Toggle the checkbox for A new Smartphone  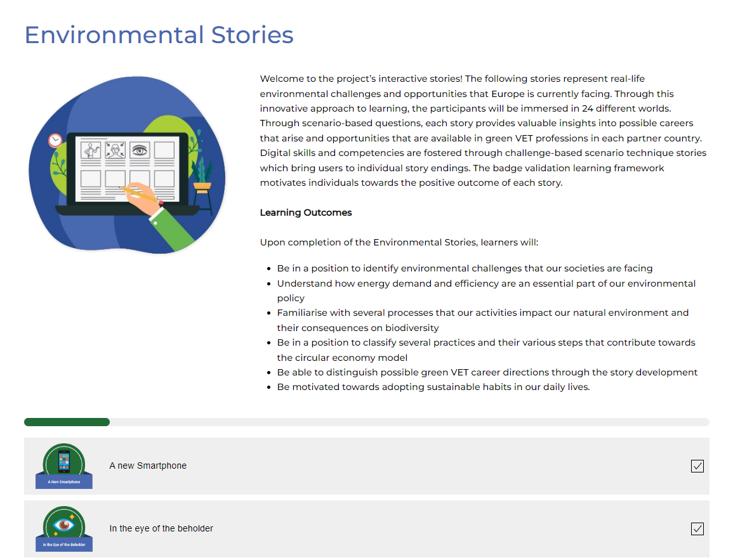click(697, 466)
